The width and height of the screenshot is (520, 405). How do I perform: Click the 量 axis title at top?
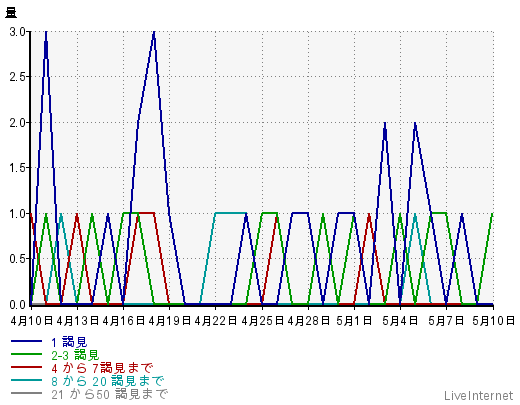[x=11, y=13]
